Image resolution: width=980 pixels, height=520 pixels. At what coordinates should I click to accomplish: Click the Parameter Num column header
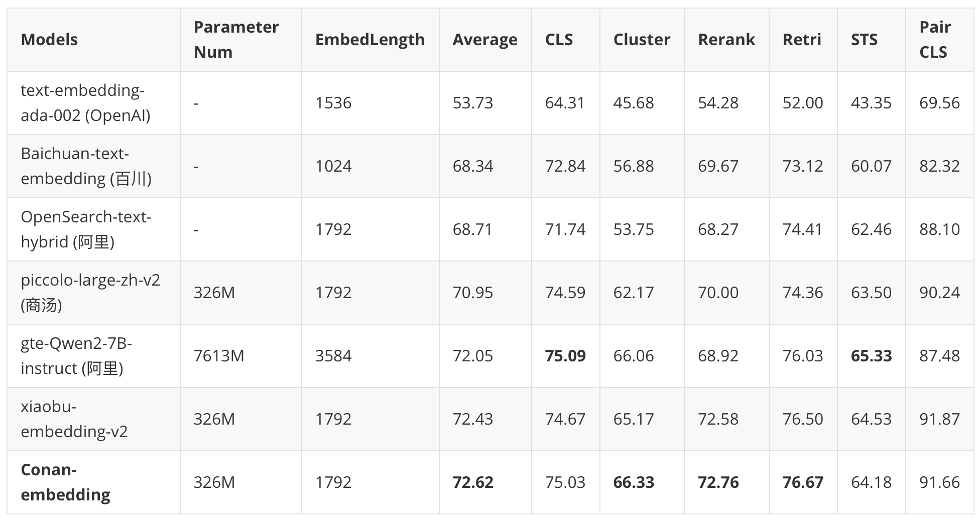tap(236, 40)
